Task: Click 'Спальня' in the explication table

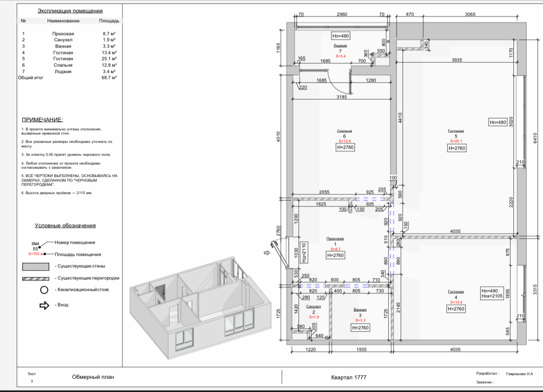Action: 63,65
